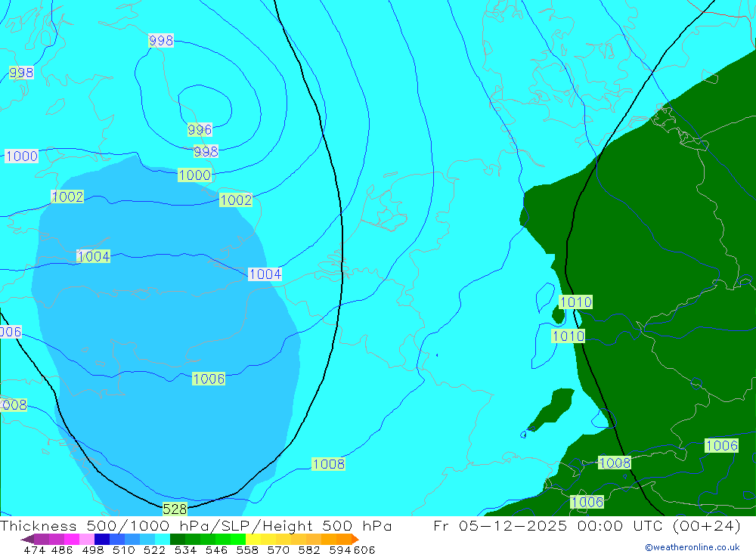Pick the dark navy blue legend swatch
Screen dimensions: 756x554
[102, 539]
